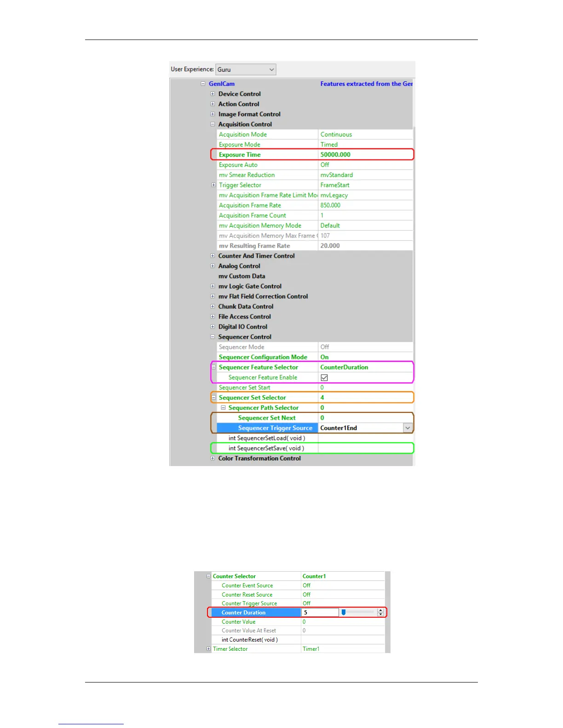This screenshot has height=728, width=563.
Task: Collapse the Acquisition Control category
Action: [x=213, y=124]
